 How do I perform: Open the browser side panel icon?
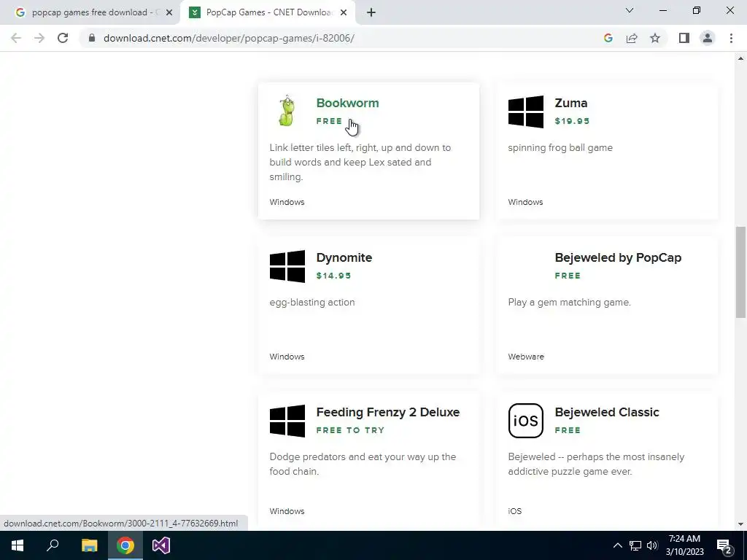pos(684,38)
